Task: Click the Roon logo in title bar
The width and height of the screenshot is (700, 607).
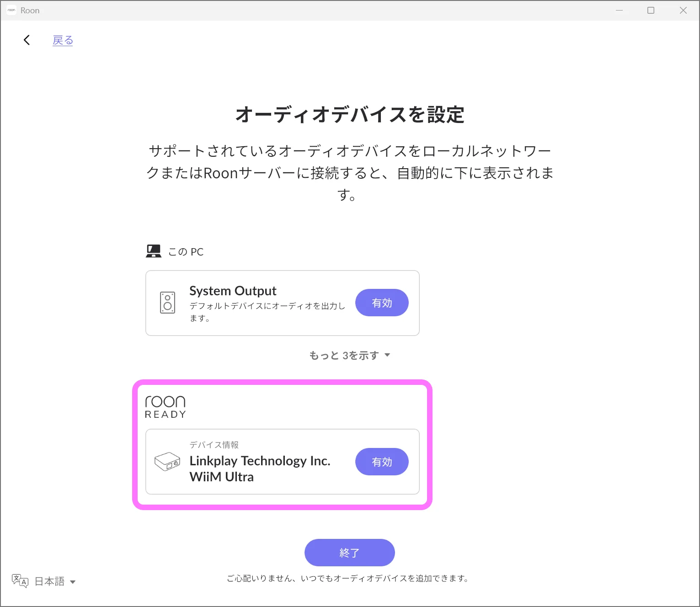Action: point(11,10)
